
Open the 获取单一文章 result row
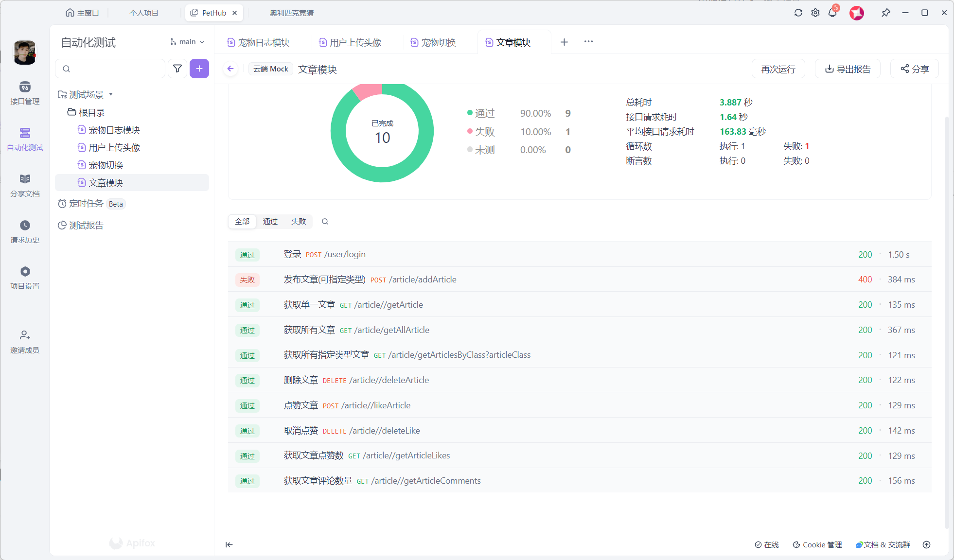coord(580,305)
